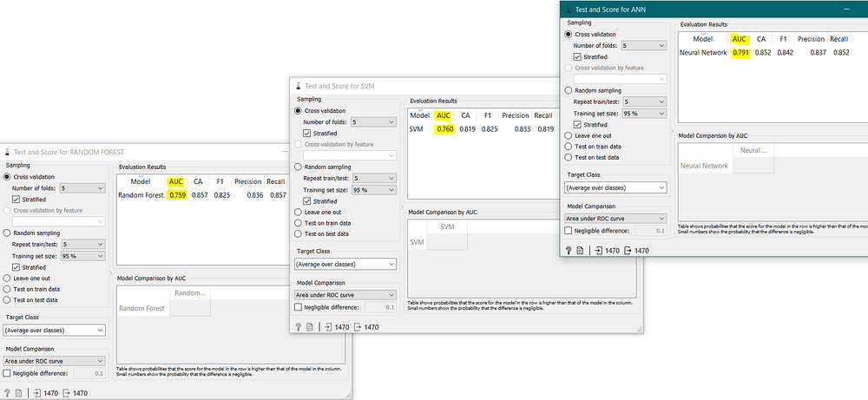Open Area under ROC curve dropdown in Random Forest
868x400 pixels.
pos(54,361)
